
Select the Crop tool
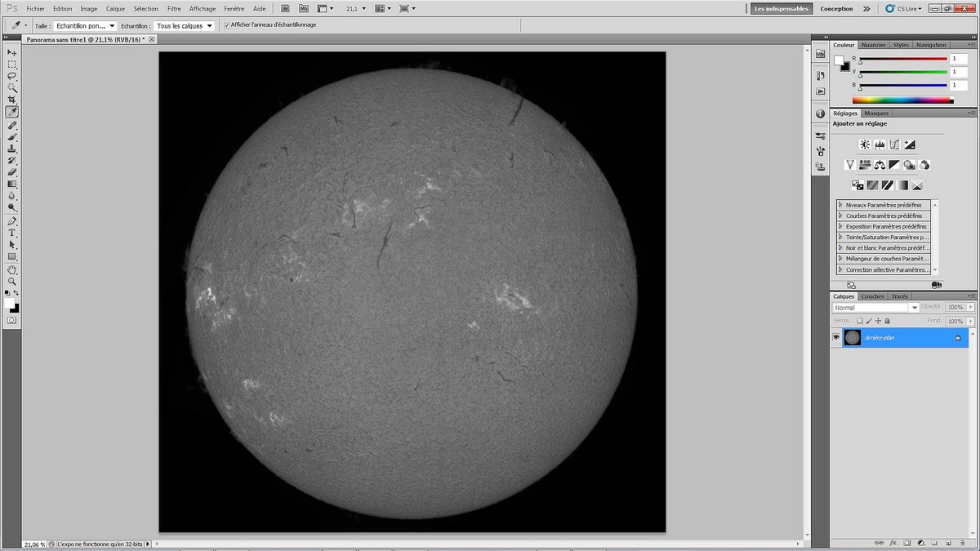[x=12, y=99]
